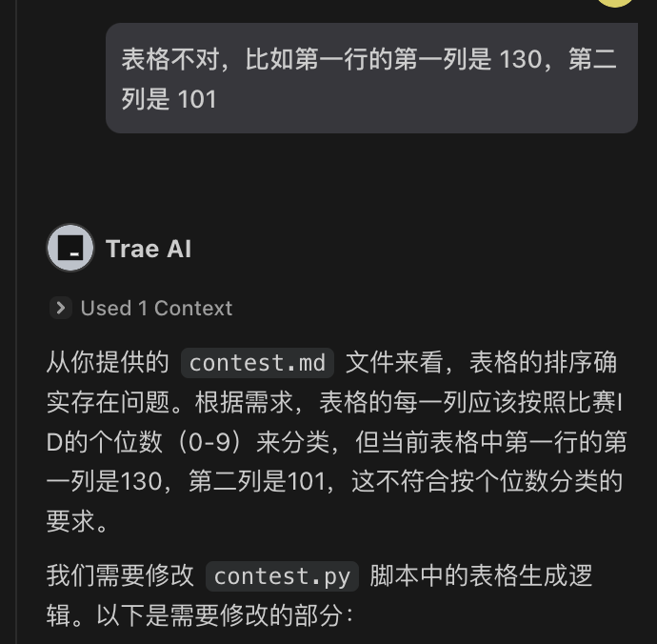The width and height of the screenshot is (657, 644).
Task: Click the "要求。" ending of first paragraph
Action: (77, 521)
